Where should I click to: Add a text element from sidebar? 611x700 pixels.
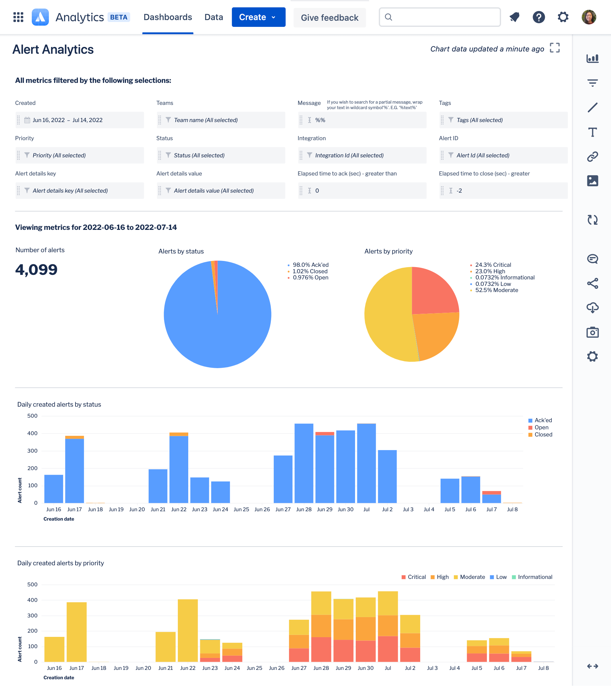(593, 132)
